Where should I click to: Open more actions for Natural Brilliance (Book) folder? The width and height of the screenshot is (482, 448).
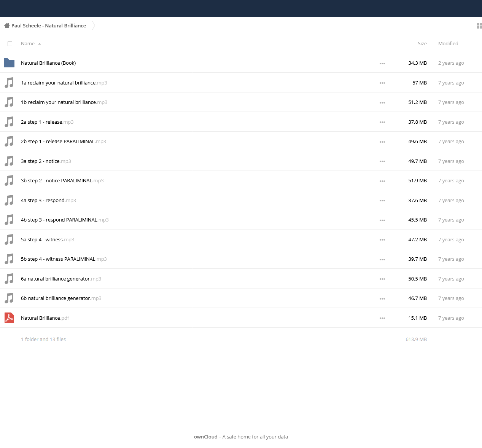[x=382, y=64]
